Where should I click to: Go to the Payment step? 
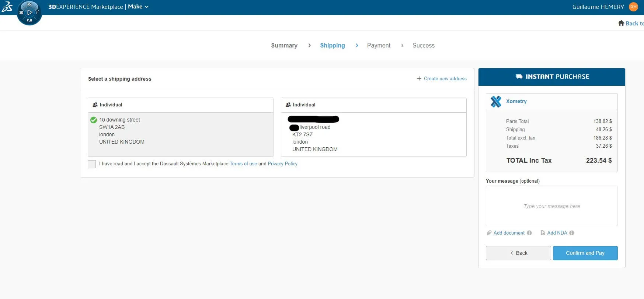point(379,46)
